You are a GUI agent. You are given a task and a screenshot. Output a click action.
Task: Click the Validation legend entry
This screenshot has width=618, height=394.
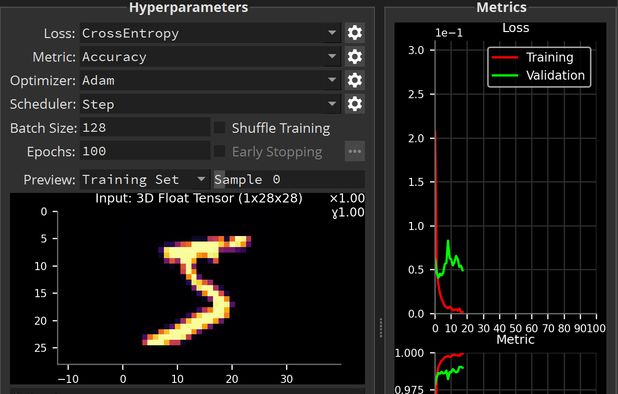point(538,75)
